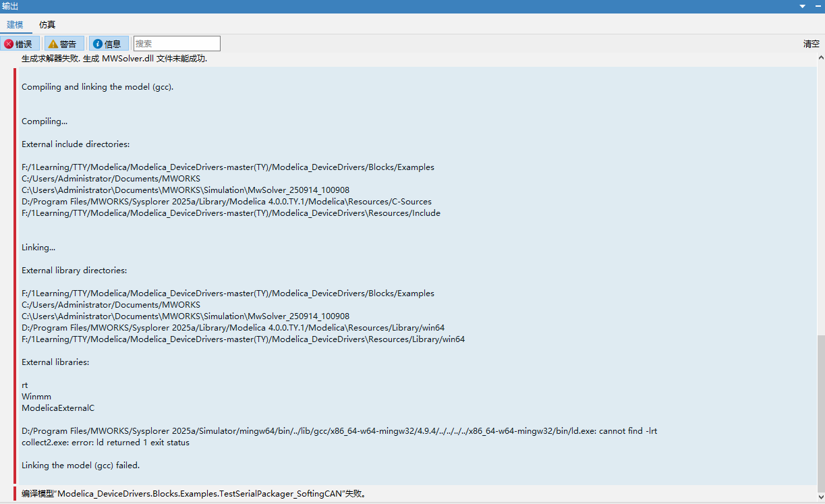Select F:/1Learning path ending "Resources/Library/win64"
The height and width of the screenshot is (504, 825).
pyautogui.click(x=243, y=339)
